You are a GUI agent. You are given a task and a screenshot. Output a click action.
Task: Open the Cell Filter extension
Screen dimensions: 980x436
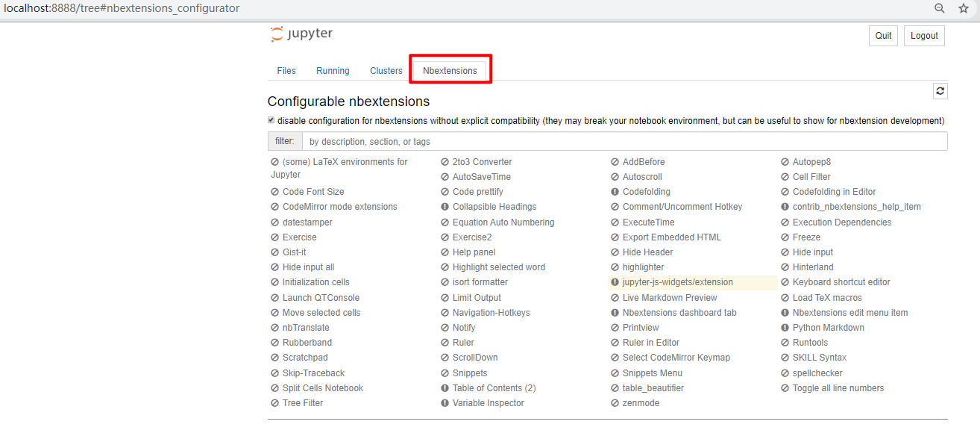[811, 177]
